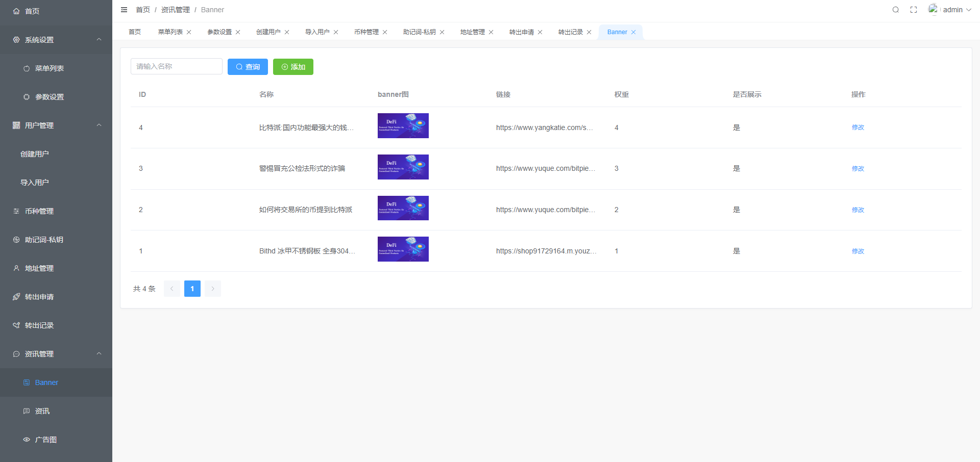This screenshot has height=462, width=980.
Task: Switch to the 菜单列表 tab
Action: [170, 32]
